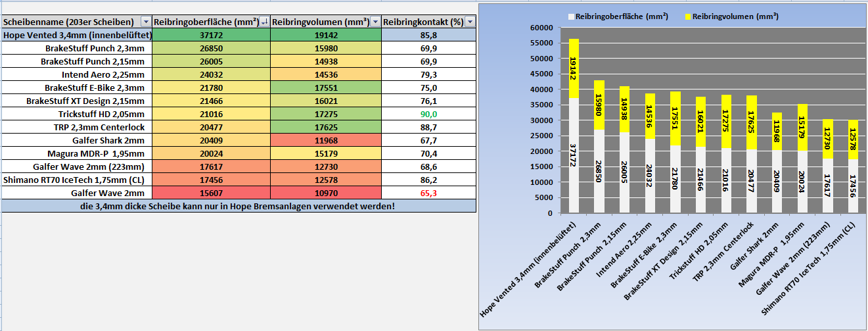Viewport: 868px width, 331px height.
Task: Select table cell with volume value 17275
Action: pos(325,114)
